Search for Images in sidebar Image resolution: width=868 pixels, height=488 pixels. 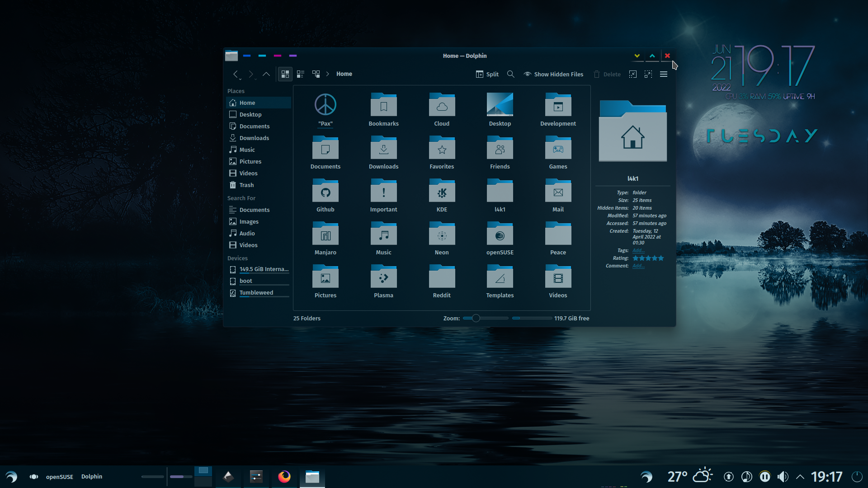click(258, 221)
